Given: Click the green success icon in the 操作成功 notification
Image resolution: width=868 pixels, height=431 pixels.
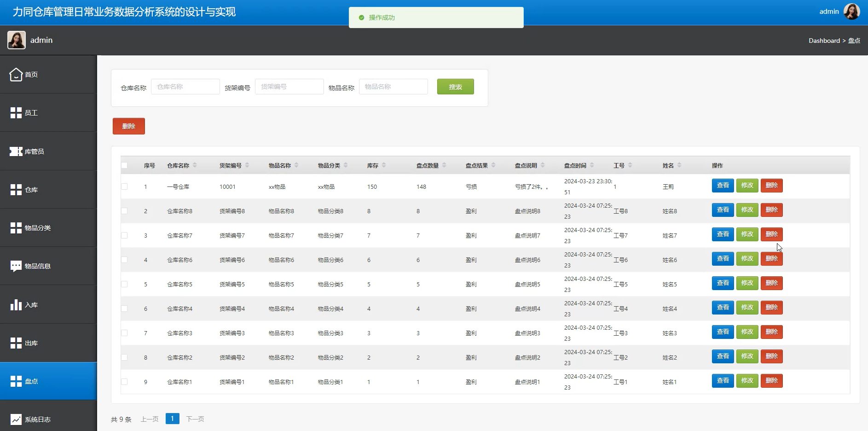Looking at the screenshot, I should click(361, 17).
